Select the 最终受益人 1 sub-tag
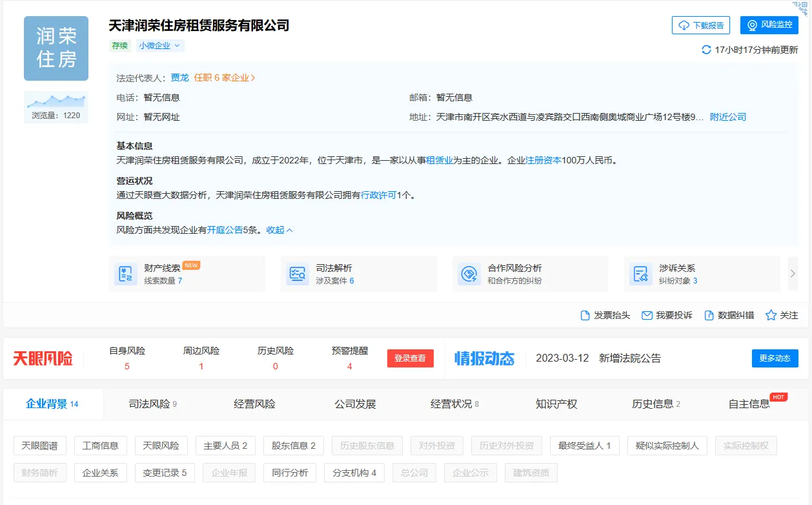The image size is (812, 505). (585, 446)
